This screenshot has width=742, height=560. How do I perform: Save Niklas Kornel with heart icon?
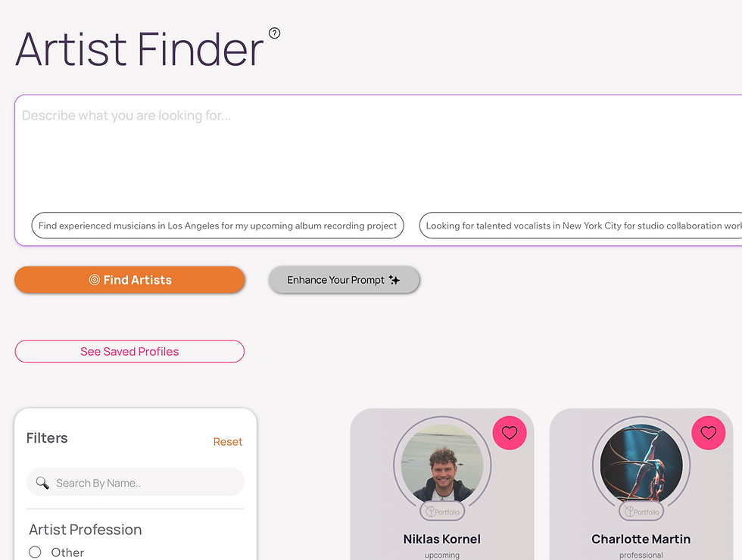(509, 433)
